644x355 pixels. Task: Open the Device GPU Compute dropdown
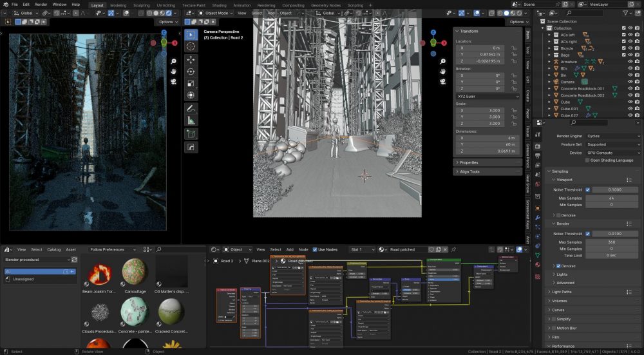pos(612,153)
